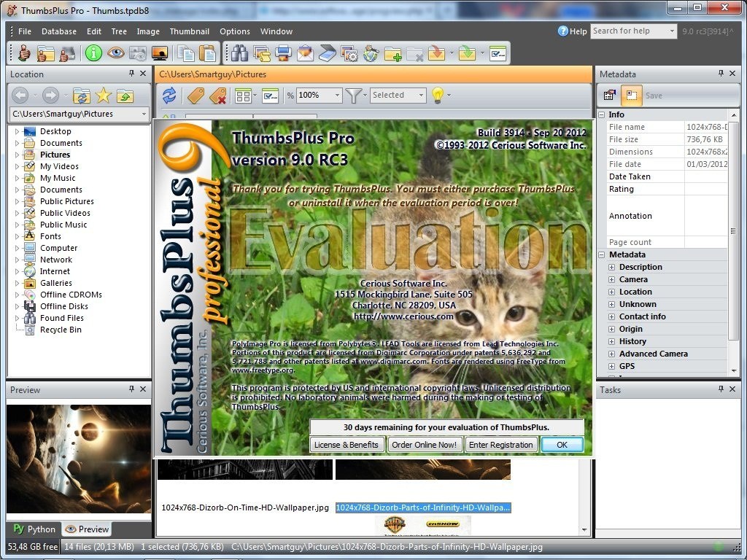747x560 pixels.
Task: Click the email envelope icon
Action: click(305, 52)
